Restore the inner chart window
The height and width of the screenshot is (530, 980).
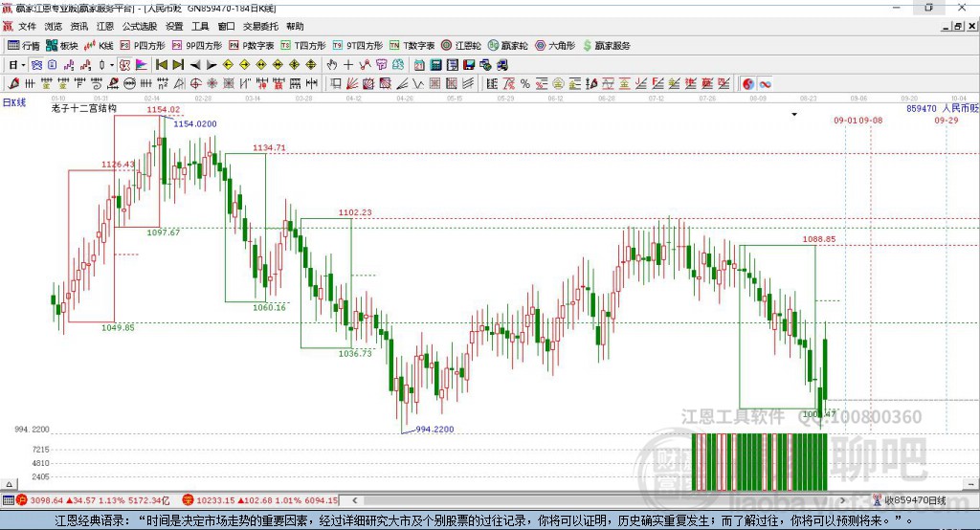pyautogui.click(x=958, y=26)
